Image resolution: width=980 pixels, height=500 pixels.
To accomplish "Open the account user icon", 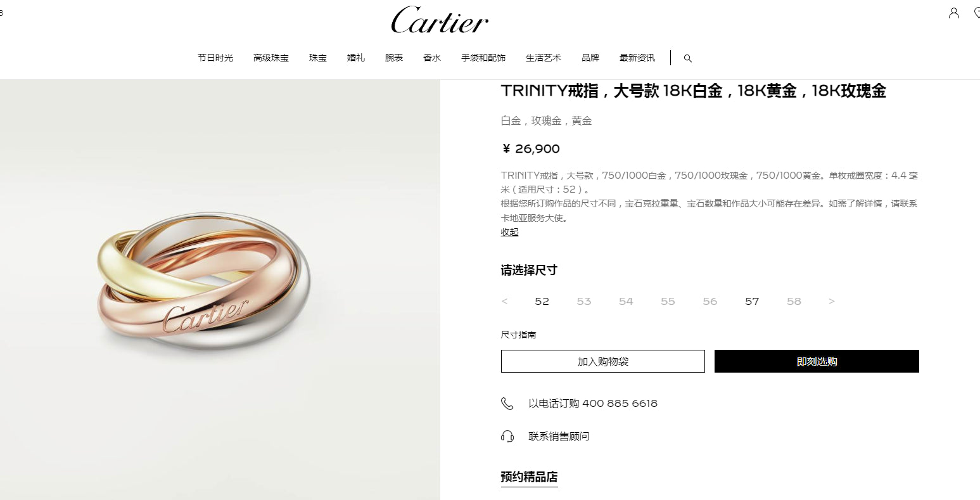I will click(x=953, y=13).
